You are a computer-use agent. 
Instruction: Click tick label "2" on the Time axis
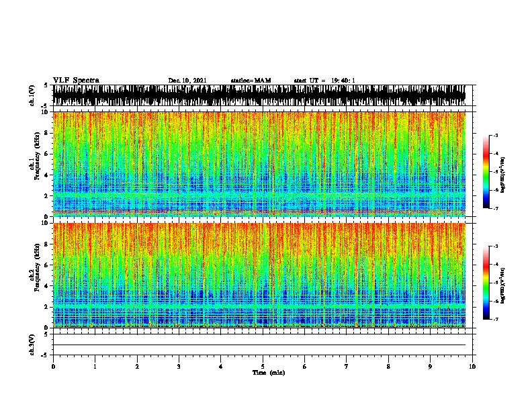coord(137,367)
